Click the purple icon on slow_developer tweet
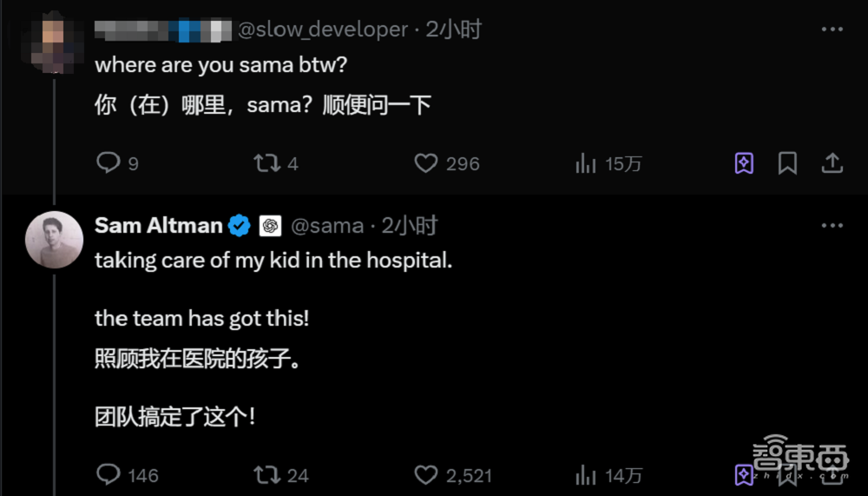868x496 pixels. tap(744, 163)
